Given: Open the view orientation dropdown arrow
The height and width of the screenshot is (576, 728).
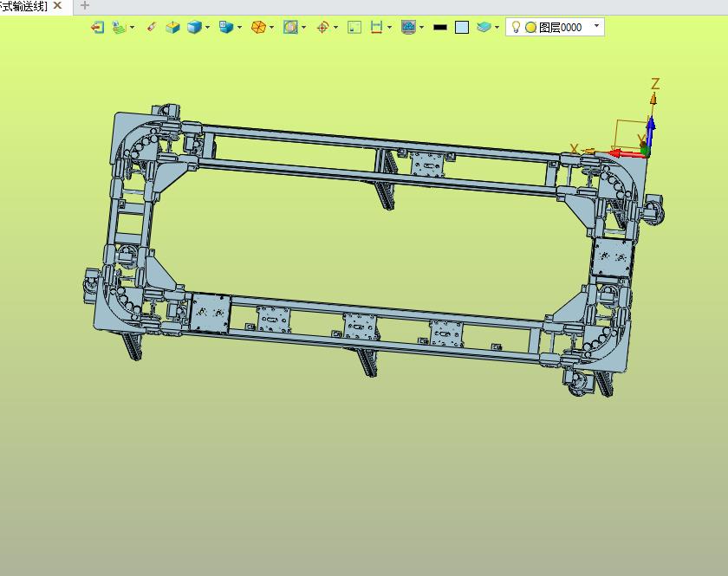Looking at the screenshot, I should click(x=239, y=28).
